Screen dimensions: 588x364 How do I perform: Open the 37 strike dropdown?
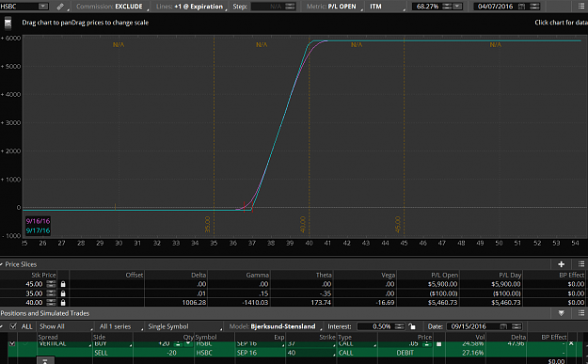(310, 343)
